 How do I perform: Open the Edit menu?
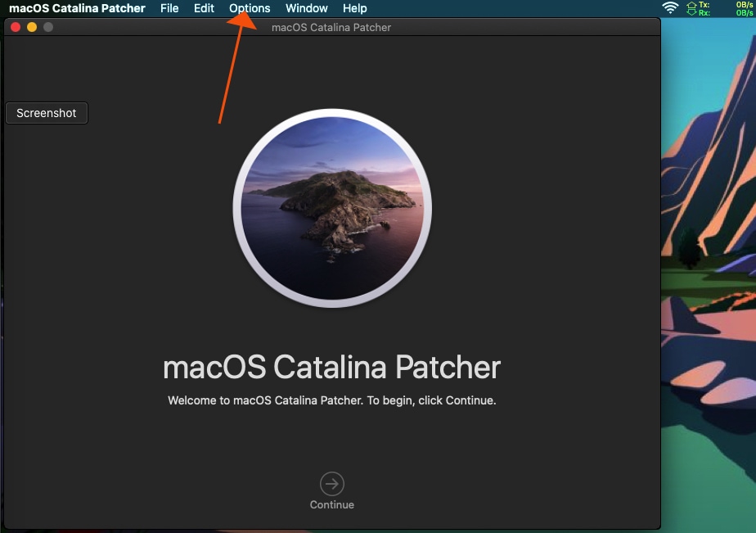point(204,8)
